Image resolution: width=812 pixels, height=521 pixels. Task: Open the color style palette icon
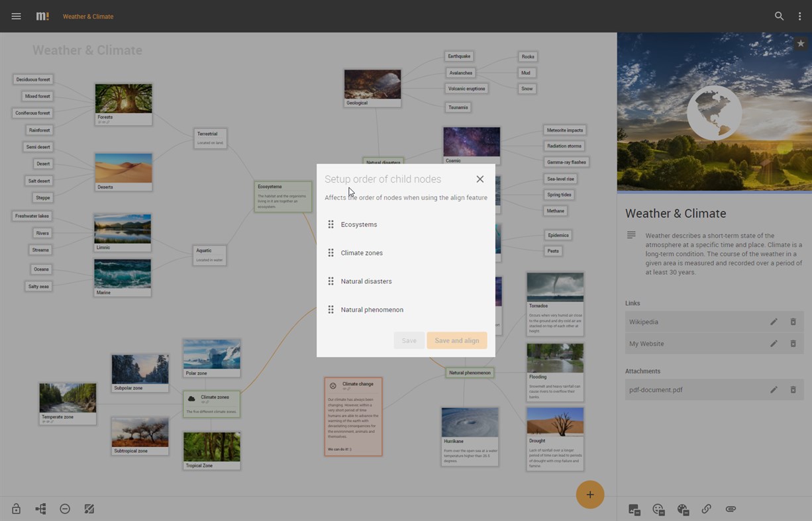tap(683, 509)
